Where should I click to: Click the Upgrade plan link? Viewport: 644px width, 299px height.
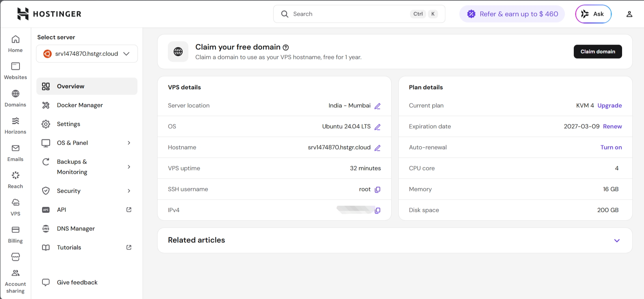coord(610,106)
